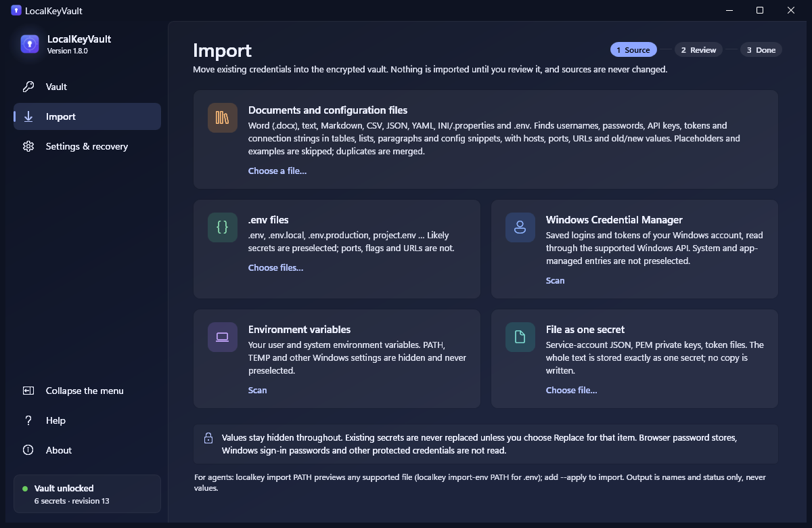The width and height of the screenshot is (812, 528).
Task: Click the Documents and configuration files books icon
Action: [223, 118]
